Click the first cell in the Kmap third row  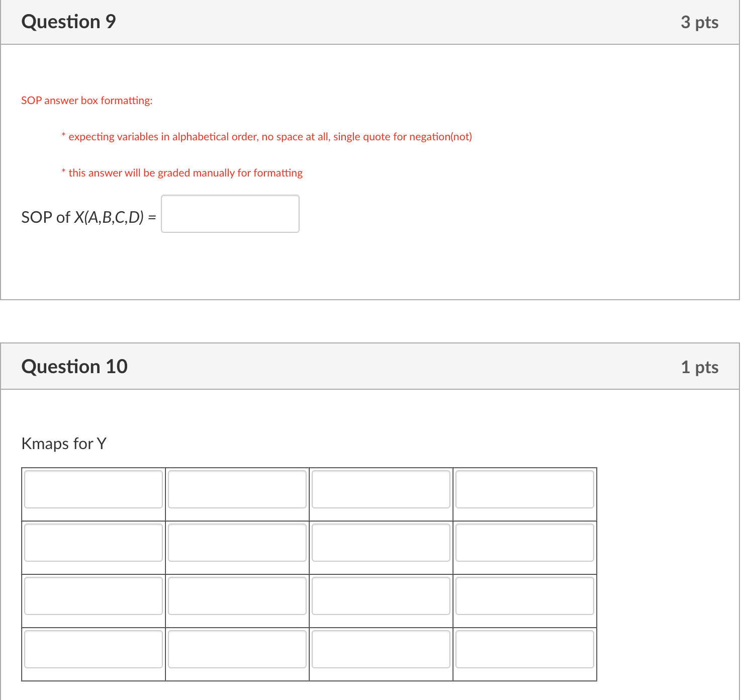(x=94, y=596)
